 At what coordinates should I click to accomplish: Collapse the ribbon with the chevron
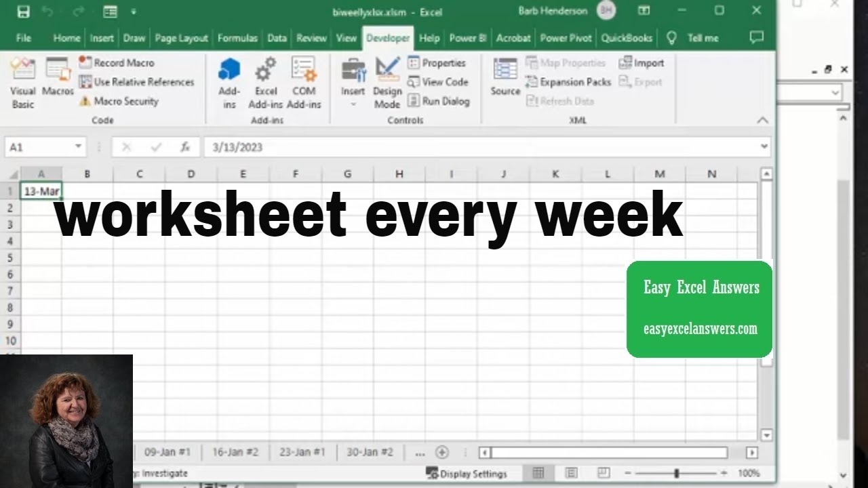click(x=763, y=120)
